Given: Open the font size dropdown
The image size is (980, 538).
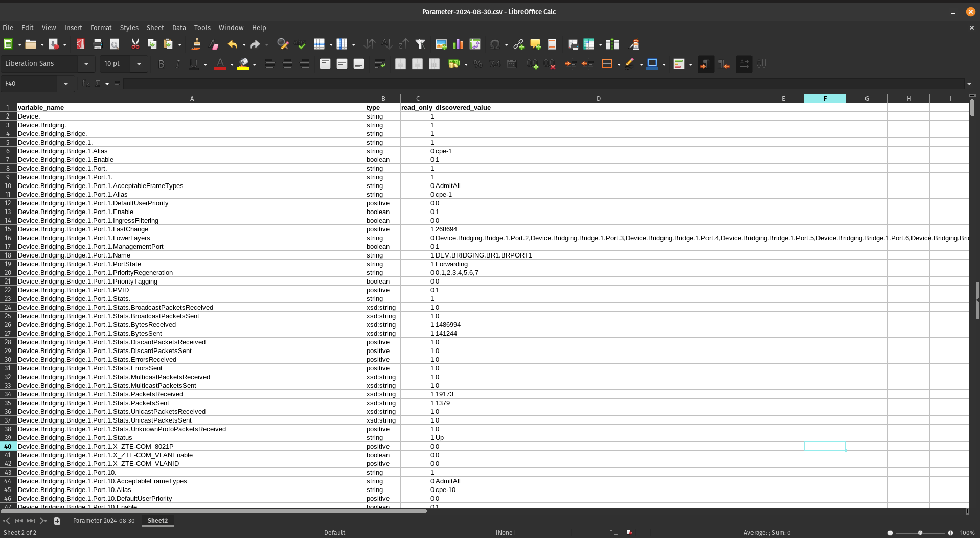Looking at the screenshot, I should tap(139, 63).
